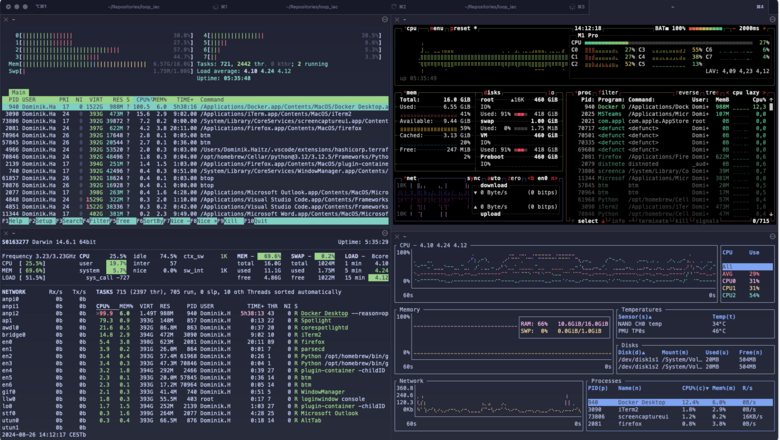Click the btop proc filter field
This screenshot has height=440, width=780.
click(x=610, y=91)
